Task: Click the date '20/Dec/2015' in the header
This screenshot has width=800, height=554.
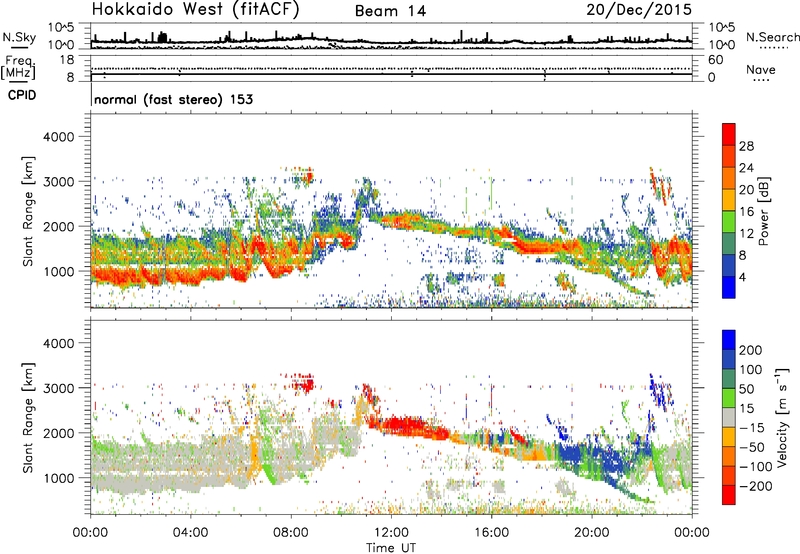Action: point(639,9)
